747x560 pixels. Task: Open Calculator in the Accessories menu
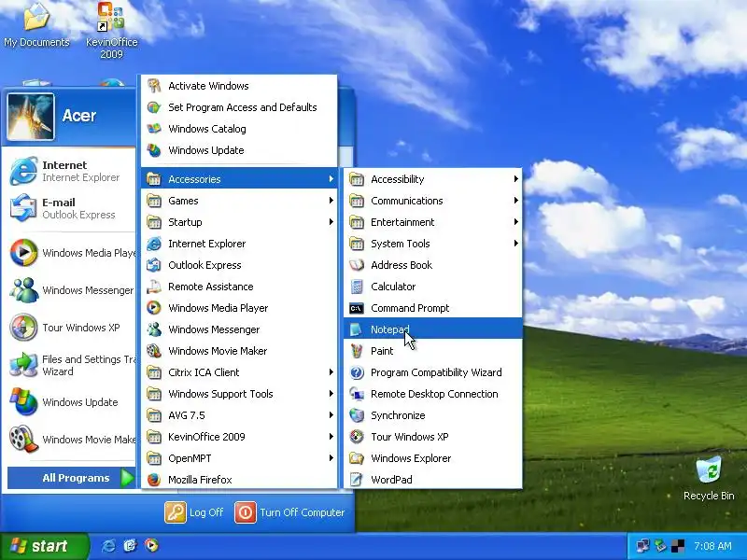click(x=432, y=287)
